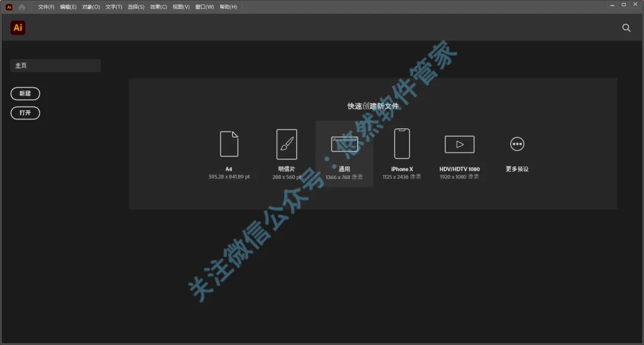This screenshot has width=644, height=345.
Task: Click the 打开 button
Action: click(x=25, y=113)
